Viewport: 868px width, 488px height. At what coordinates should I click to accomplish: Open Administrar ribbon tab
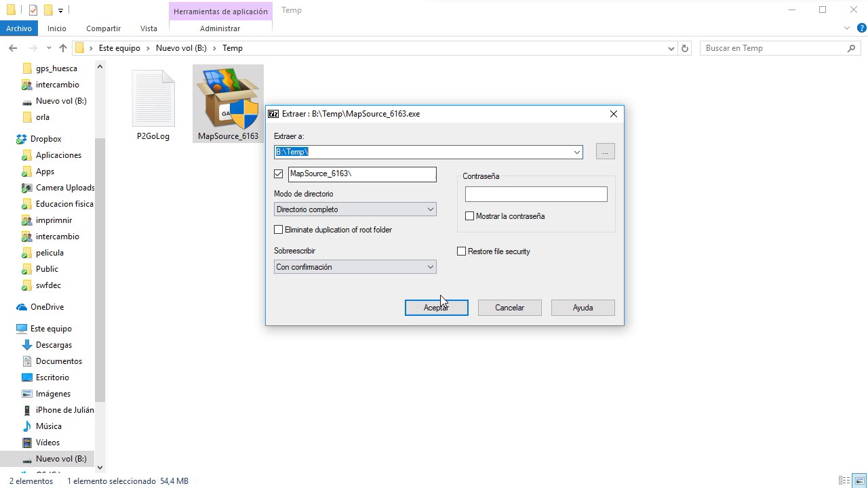(220, 28)
